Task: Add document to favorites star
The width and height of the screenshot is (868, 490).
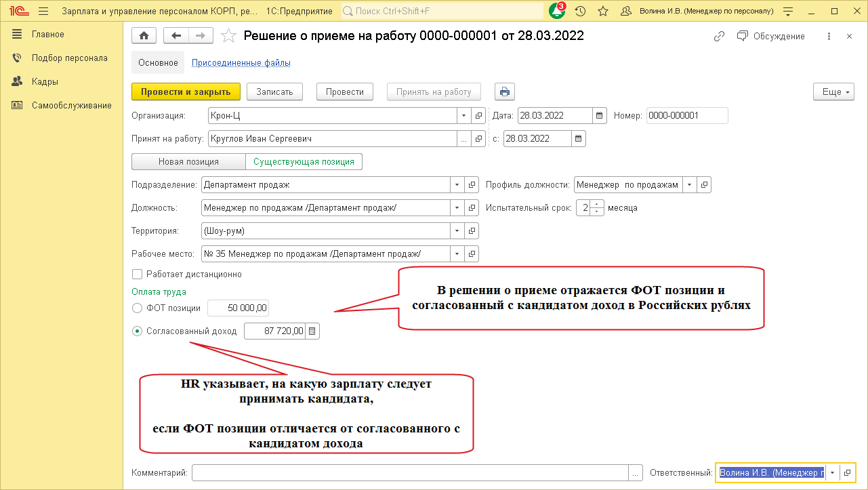Action: pyautogui.click(x=229, y=36)
